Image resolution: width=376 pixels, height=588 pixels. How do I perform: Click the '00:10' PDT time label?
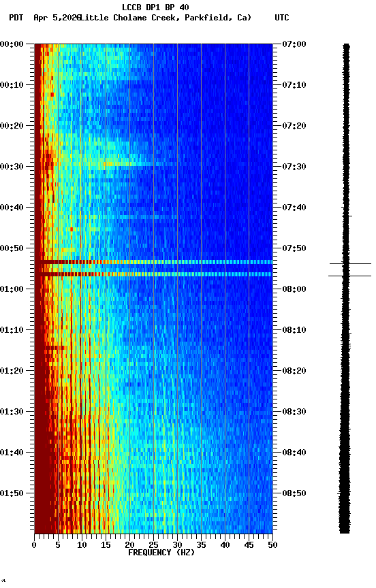pyautogui.click(x=12, y=85)
